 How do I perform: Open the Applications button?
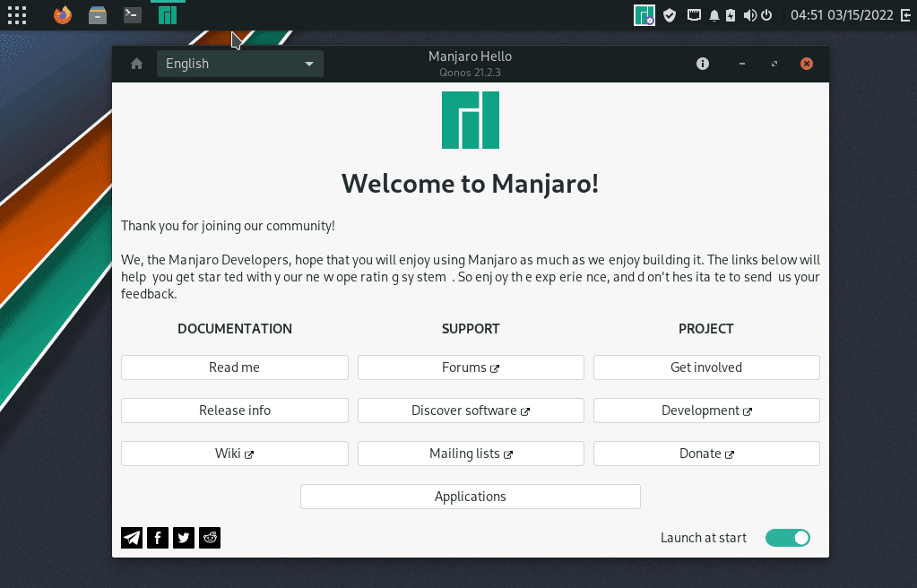(x=471, y=497)
